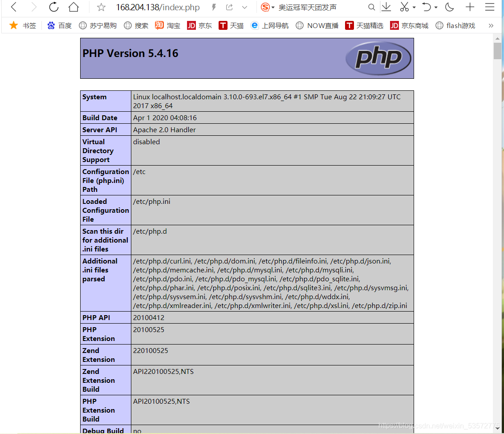Open the 淘宝 bookmark

[167, 25]
